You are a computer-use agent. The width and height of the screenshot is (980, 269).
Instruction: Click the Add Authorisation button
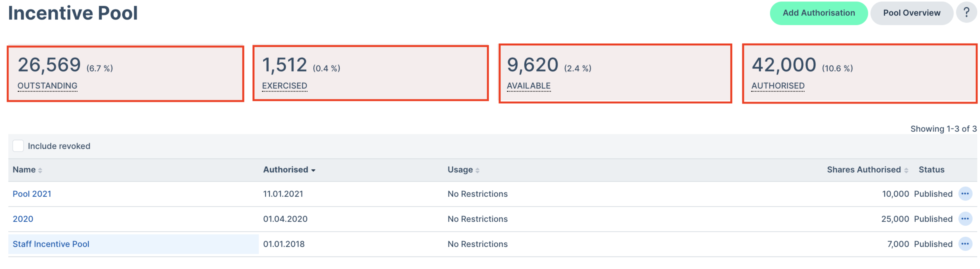(819, 13)
